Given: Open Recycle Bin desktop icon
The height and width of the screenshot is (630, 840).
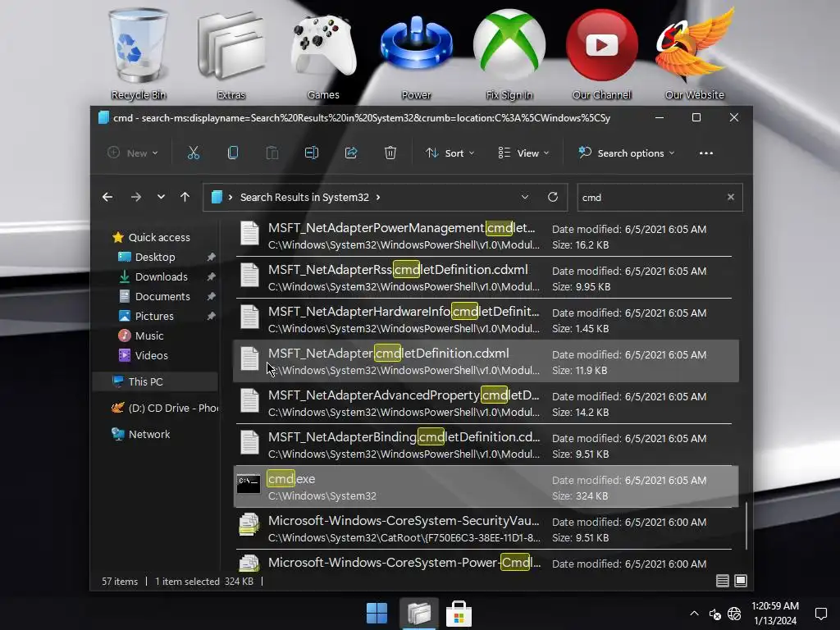Looking at the screenshot, I should click(138, 53).
